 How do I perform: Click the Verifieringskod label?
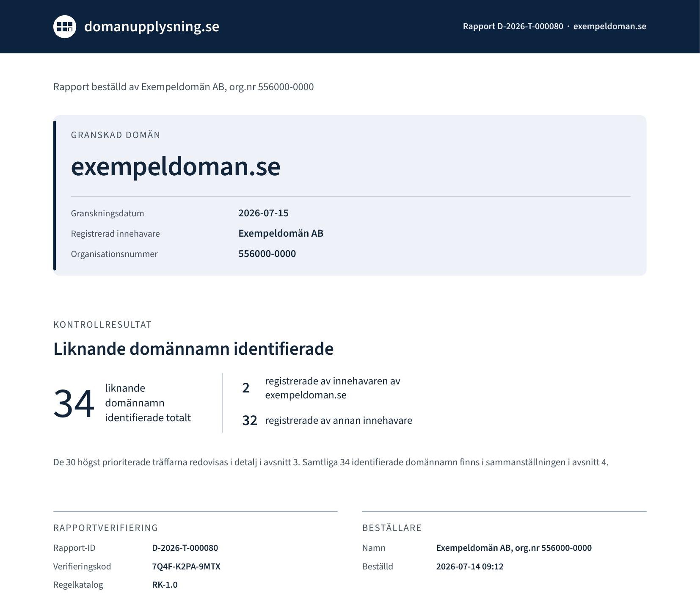(82, 566)
